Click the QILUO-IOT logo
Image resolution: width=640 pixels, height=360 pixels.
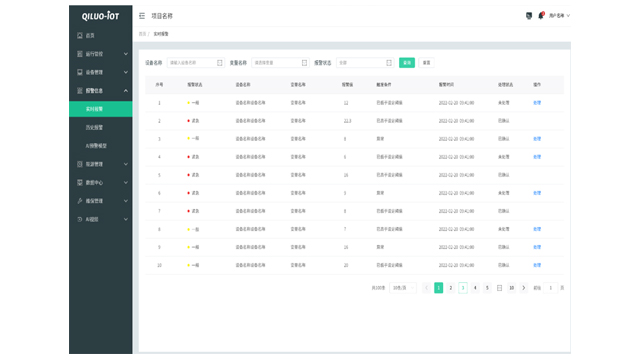[x=100, y=16]
